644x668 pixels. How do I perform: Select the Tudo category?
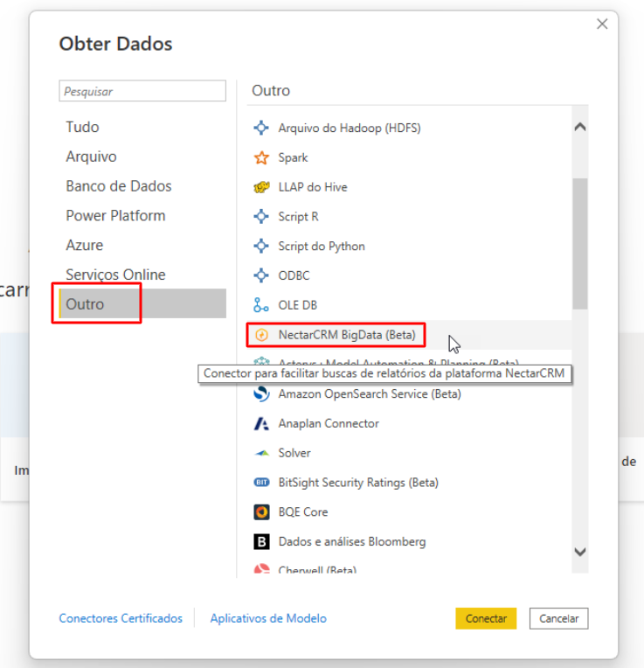(x=142, y=127)
